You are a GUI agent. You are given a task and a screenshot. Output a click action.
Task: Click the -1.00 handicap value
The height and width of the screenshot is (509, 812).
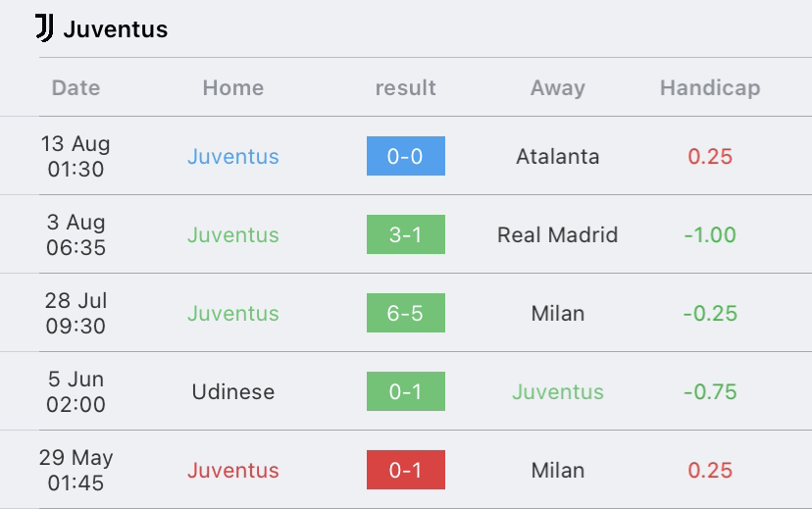click(710, 234)
